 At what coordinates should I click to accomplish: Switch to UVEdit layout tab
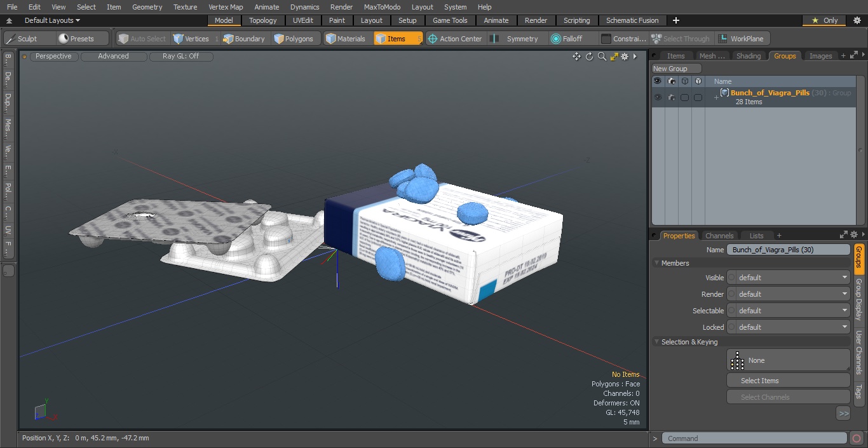(x=303, y=20)
